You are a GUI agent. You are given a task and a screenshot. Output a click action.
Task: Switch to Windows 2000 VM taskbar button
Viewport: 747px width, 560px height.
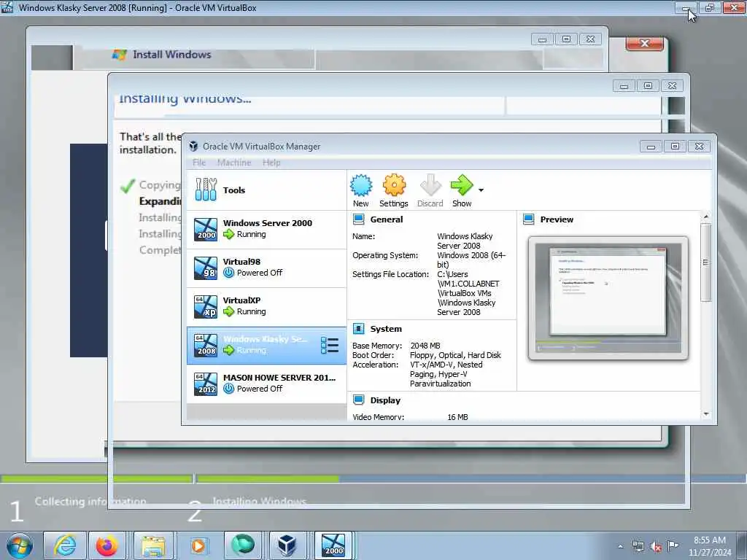333,545
